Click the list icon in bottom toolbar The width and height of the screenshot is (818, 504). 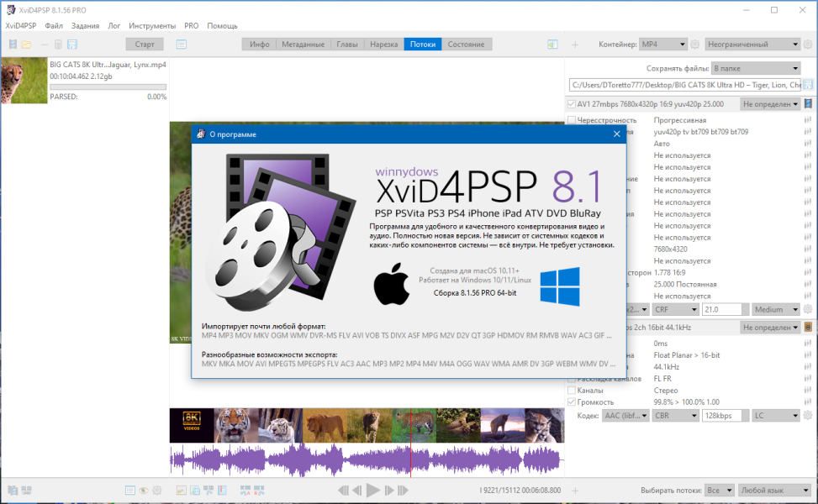pyautogui.click(x=130, y=490)
